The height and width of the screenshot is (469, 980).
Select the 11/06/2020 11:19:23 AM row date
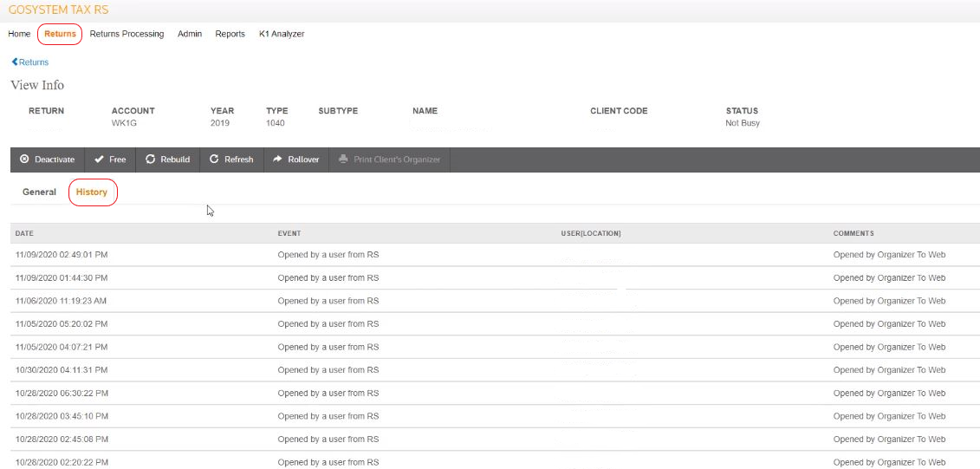tap(61, 301)
